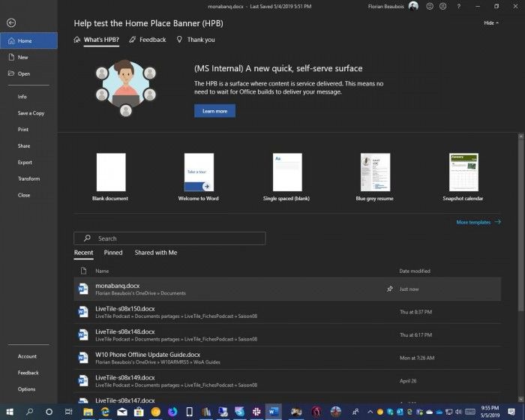Pick the Snapshot calendar template

[463, 177]
